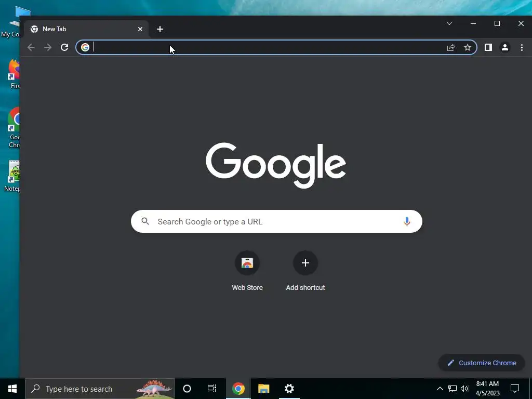Select the New Tab tab
This screenshot has width=532, height=399.
pyautogui.click(x=86, y=29)
